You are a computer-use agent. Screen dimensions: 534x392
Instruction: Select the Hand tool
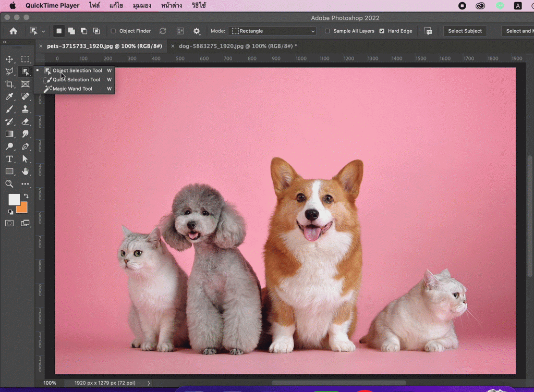tap(25, 171)
